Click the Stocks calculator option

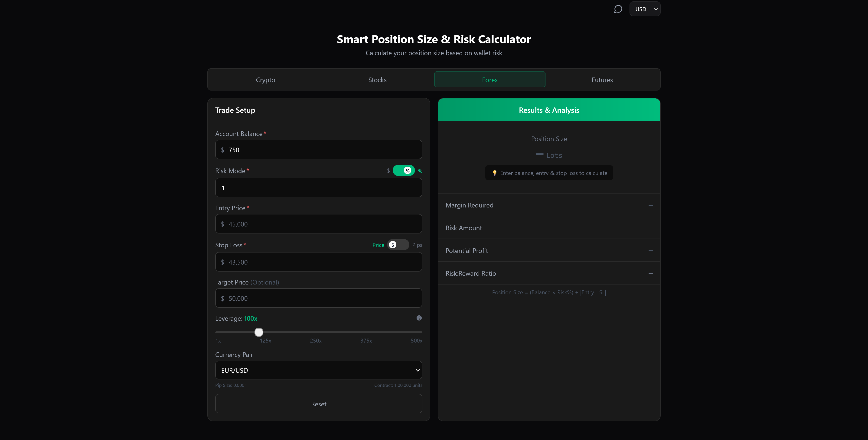(x=377, y=80)
